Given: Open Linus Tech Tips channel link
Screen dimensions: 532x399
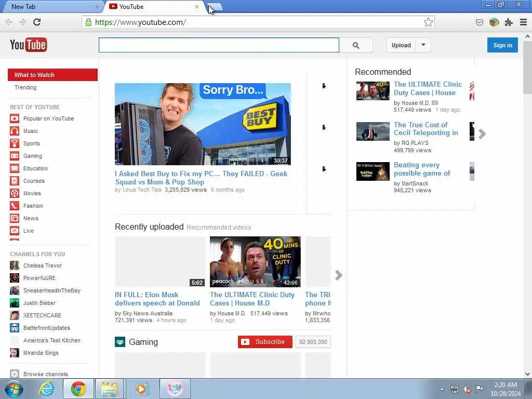Looking at the screenshot, I should 141,190.
